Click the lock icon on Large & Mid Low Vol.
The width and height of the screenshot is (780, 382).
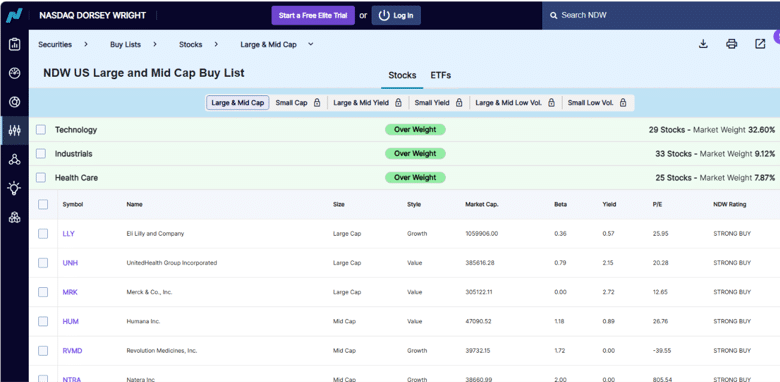(551, 102)
